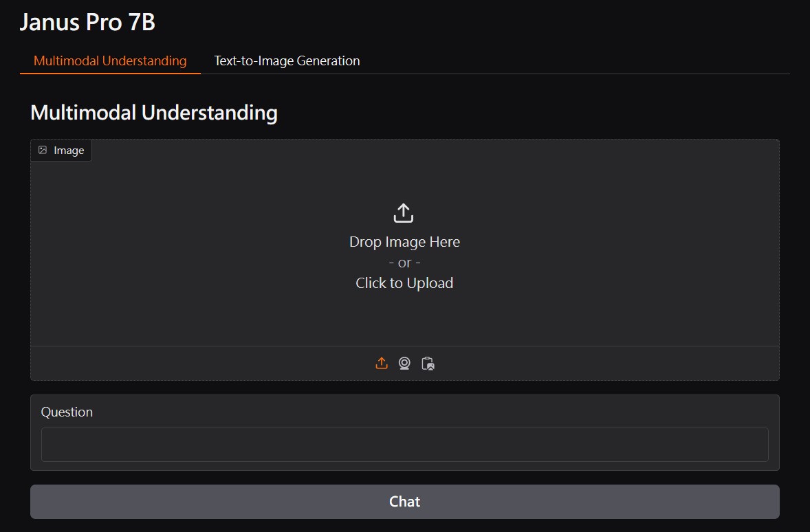Click the "Drop Image Here" text
This screenshot has height=532, width=810.
tap(404, 242)
